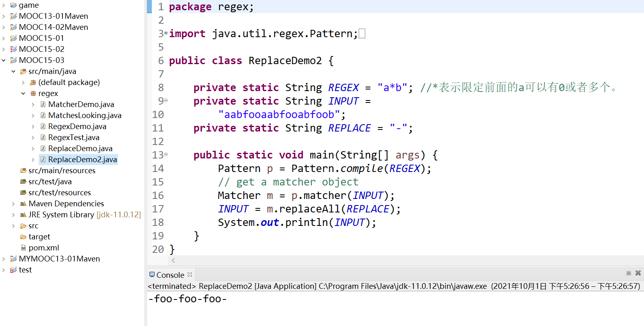Click the MOOC13-01Maven project icon
The image size is (644, 326).
pos(13,16)
